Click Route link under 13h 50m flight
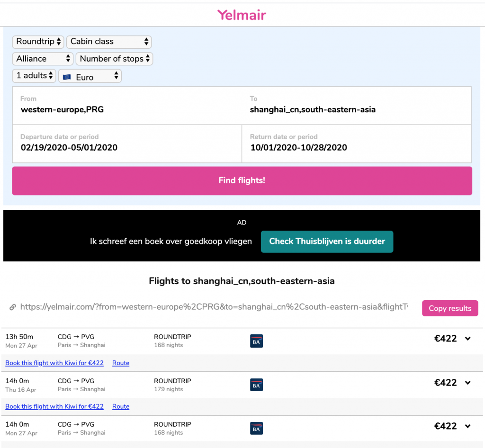The image size is (485, 448). point(121,363)
